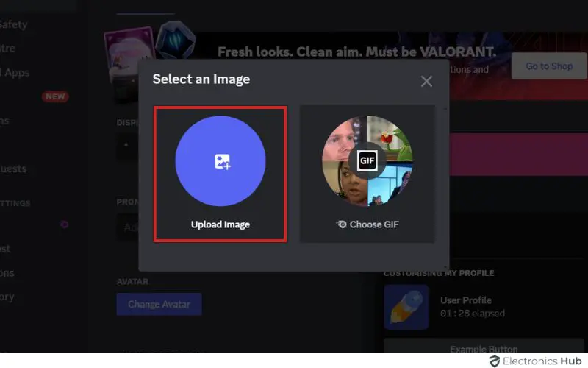This screenshot has width=588, height=368.
Task: Click the AVATAR section heading
Action: click(132, 282)
